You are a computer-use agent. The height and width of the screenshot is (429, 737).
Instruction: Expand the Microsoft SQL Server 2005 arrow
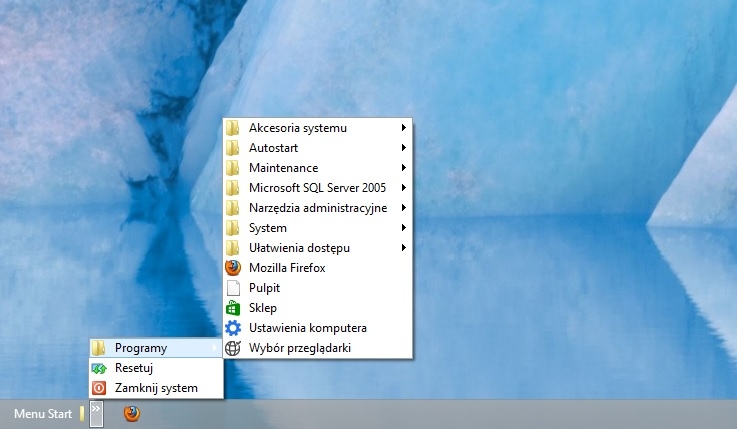404,187
